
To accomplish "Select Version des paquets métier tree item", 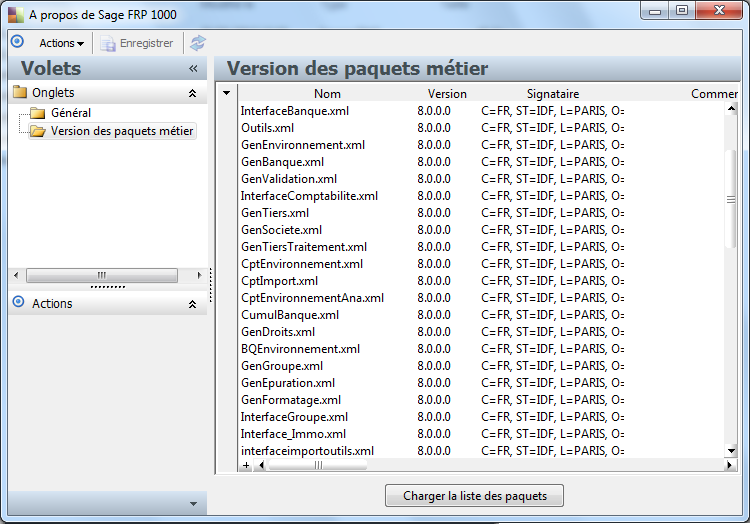I will click(x=122, y=131).
